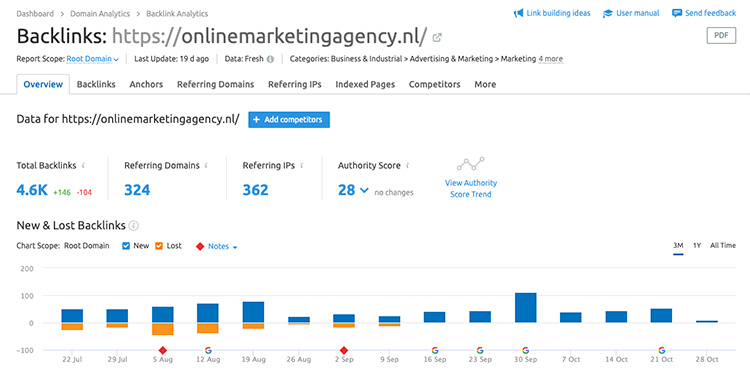Go to Domain Analytics breadcrumb
The height and width of the screenshot is (384, 750).
100,14
